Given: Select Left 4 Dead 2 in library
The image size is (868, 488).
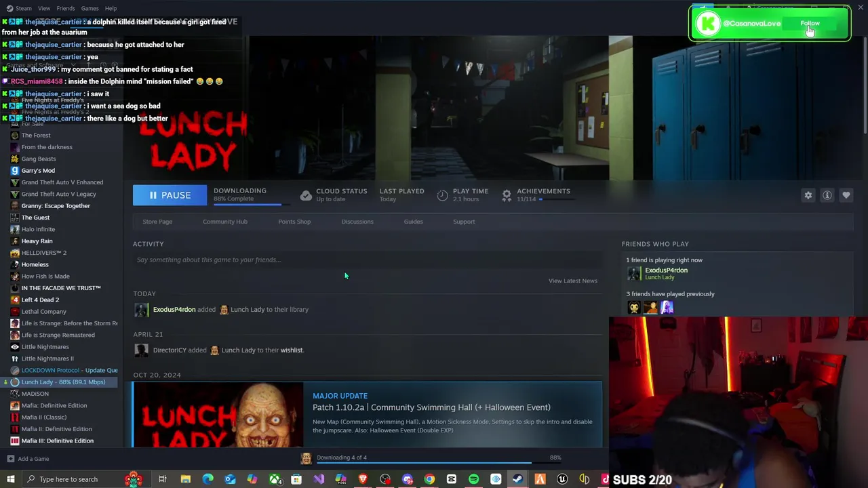Looking at the screenshot, I should pos(40,300).
